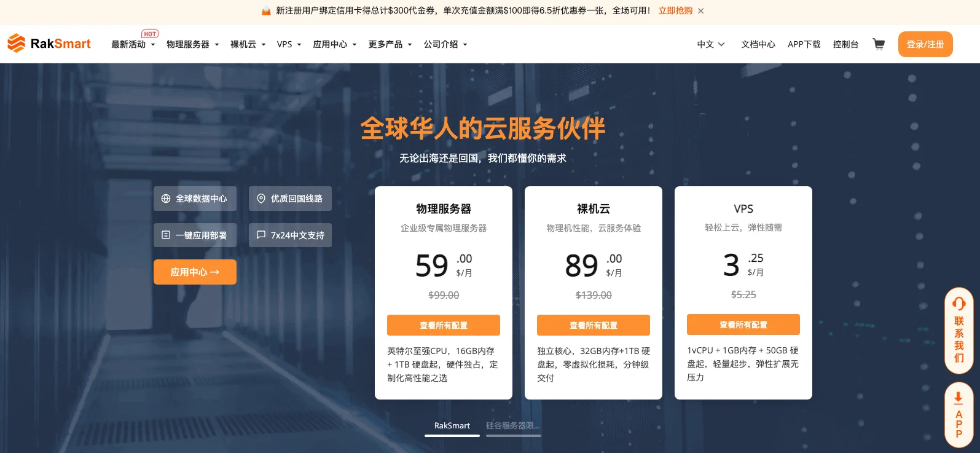Click the 登录/注册 button
Viewport: 980px width, 453px height.
point(925,44)
